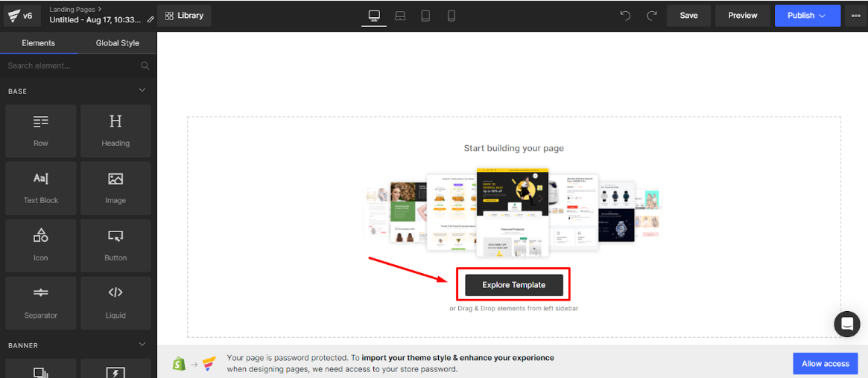
Task: Pick the Icon element
Action: 41,246
